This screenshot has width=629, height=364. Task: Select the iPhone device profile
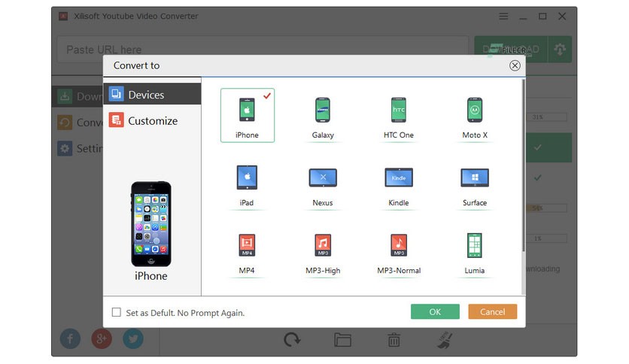(248, 116)
